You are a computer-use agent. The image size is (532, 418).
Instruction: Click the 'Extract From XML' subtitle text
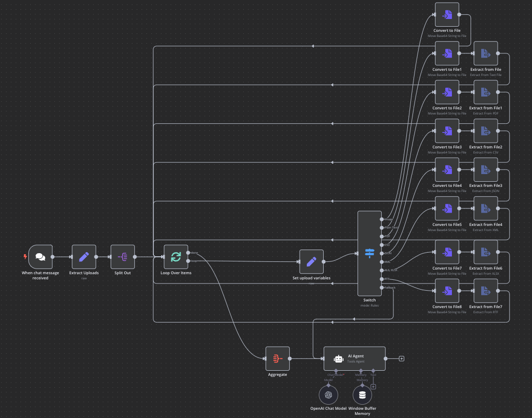coord(486,230)
